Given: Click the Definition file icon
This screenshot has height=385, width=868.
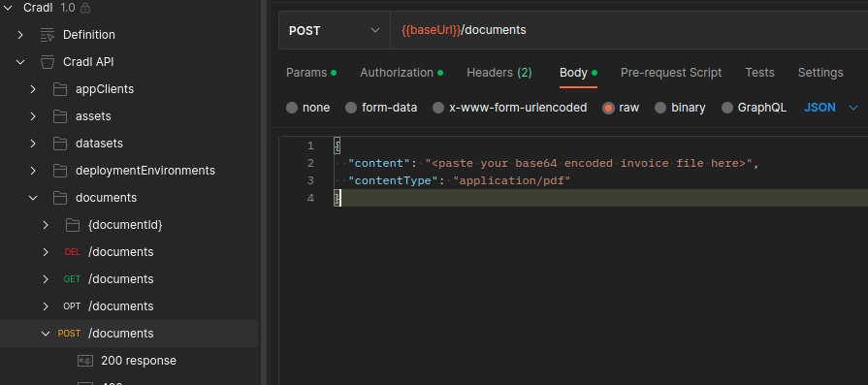Looking at the screenshot, I should (x=48, y=35).
